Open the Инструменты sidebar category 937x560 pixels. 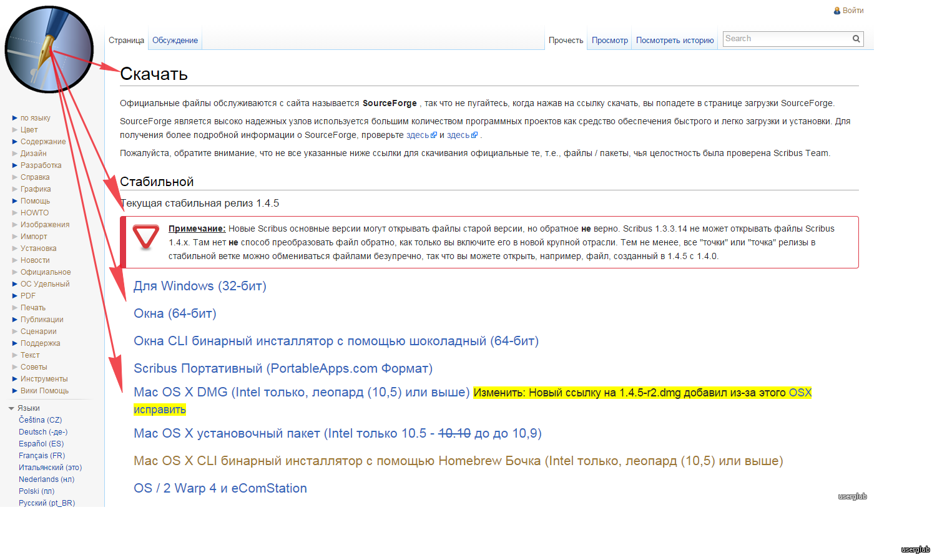[x=44, y=379]
